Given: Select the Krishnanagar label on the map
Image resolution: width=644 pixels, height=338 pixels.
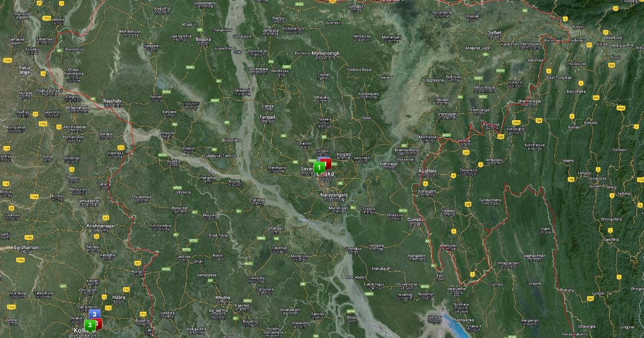Looking at the screenshot, I should [x=101, y=226].
